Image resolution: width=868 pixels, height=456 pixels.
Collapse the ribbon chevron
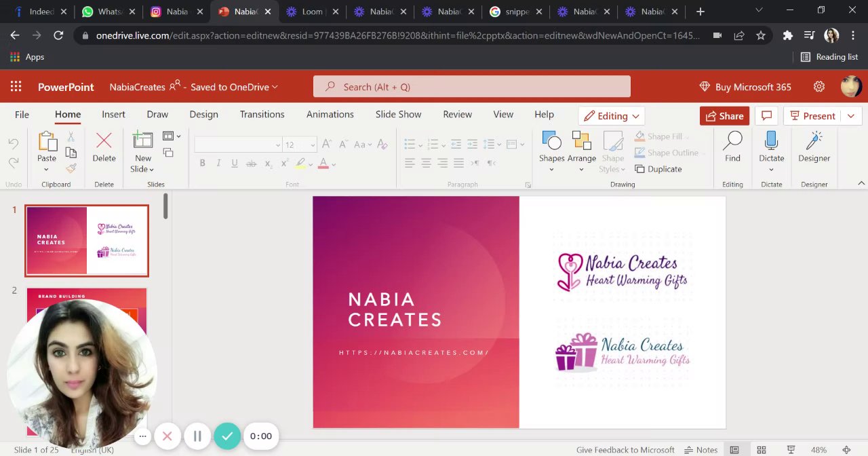[861, 184]
